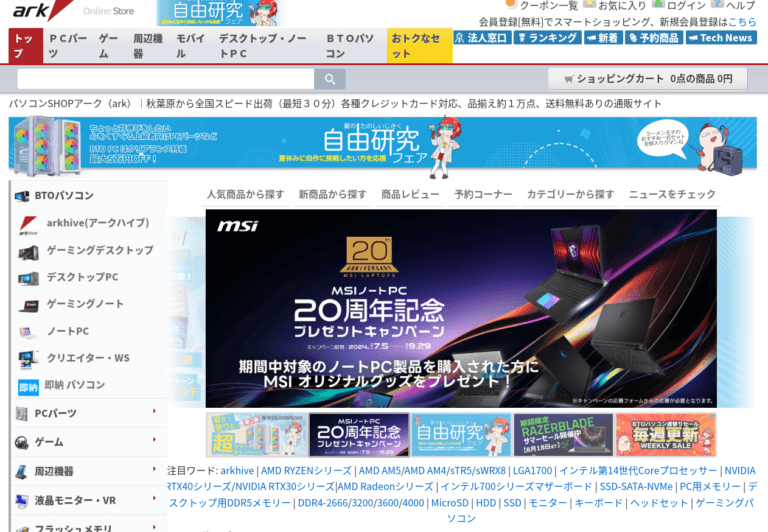Image resolution: width=768 pixels, height=532 pixels.
Task: Click the クリエイター・WS workstation icon
Action: pos(28,360)
